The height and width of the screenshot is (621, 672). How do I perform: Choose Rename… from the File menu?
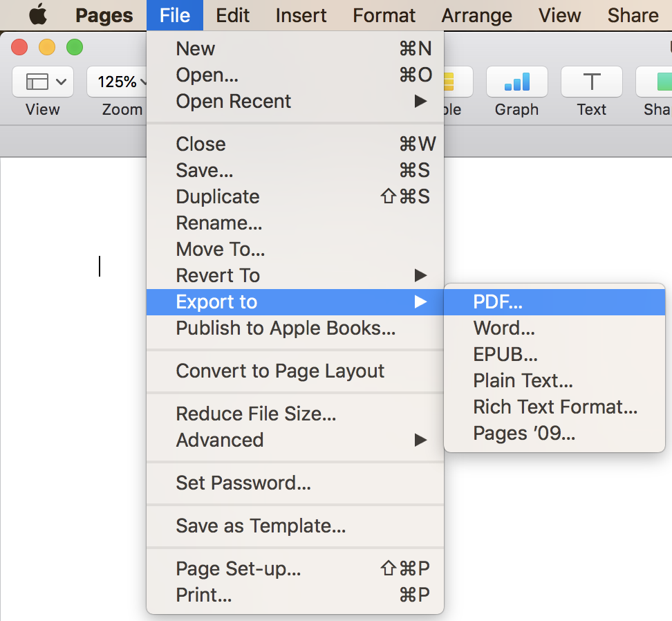point(295,223)
